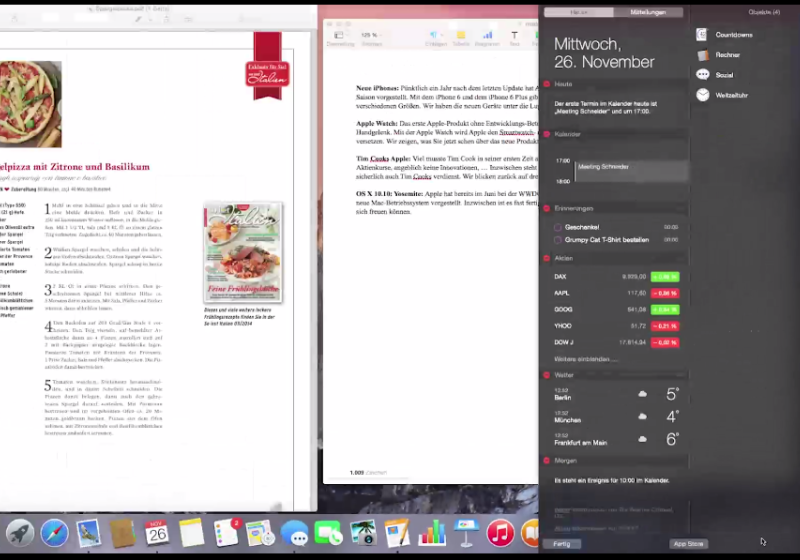Screen dimensions: 800x560
Task: Open Calendar showing 26 in the Dock
Action: [157, 533]
